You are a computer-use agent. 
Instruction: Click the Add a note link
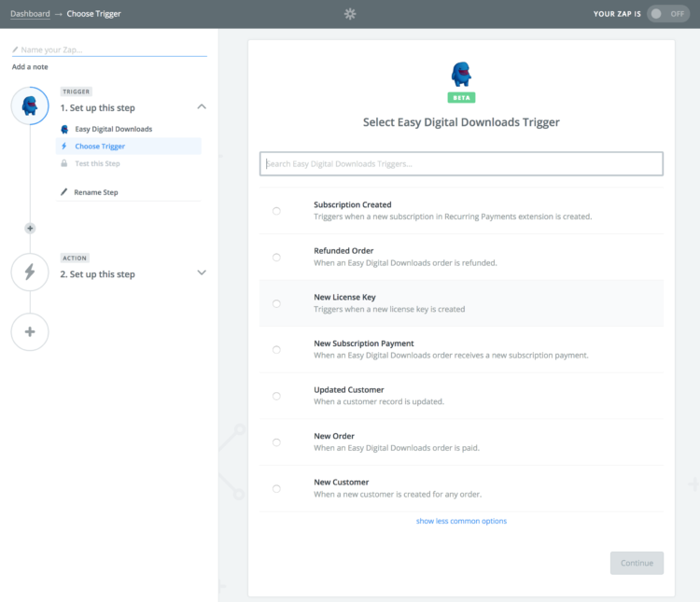coord(30,67)
